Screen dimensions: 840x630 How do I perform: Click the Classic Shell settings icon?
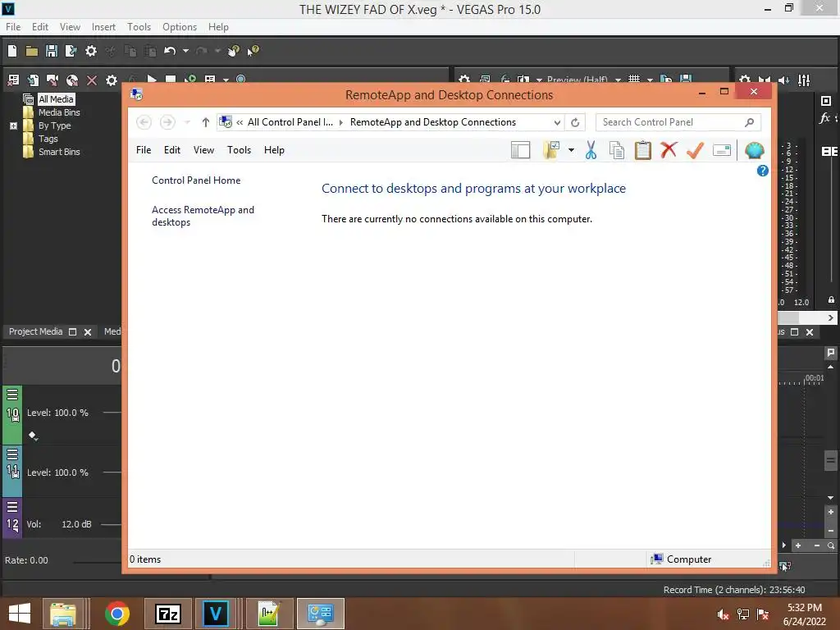tap(755, 151)
